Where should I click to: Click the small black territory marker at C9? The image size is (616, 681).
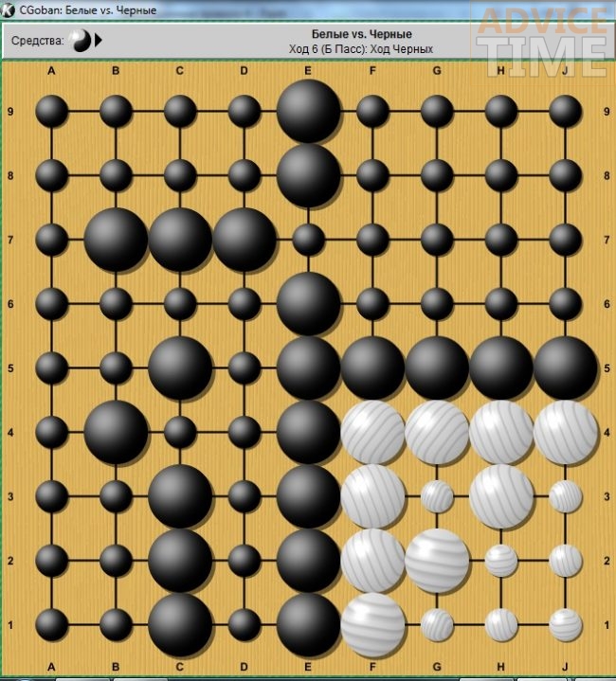[x=180, y=111]
